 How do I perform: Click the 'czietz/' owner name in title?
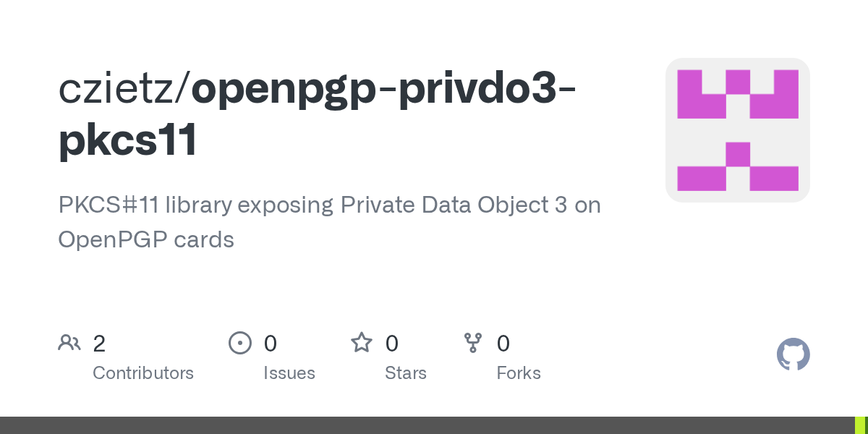point(124,88)
